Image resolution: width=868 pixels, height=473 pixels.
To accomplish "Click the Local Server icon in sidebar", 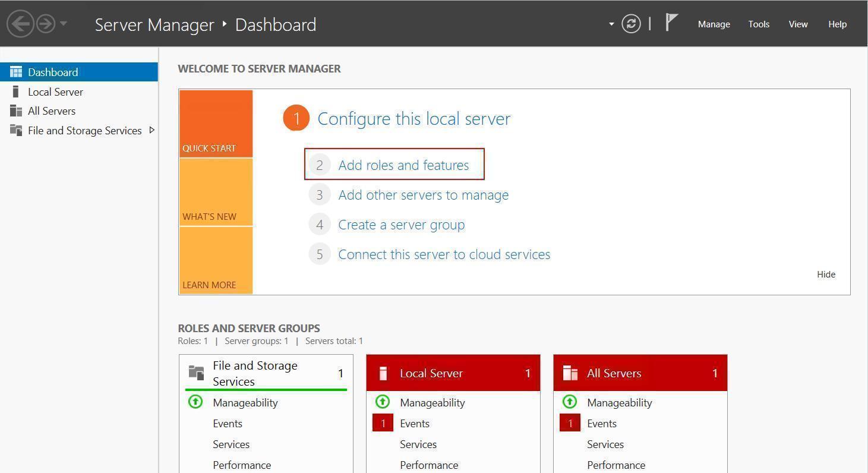I will 16,92.
